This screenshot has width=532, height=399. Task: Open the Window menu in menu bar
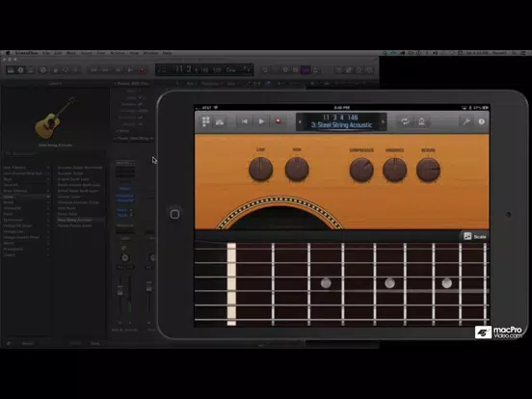click(x=150, y=53)
